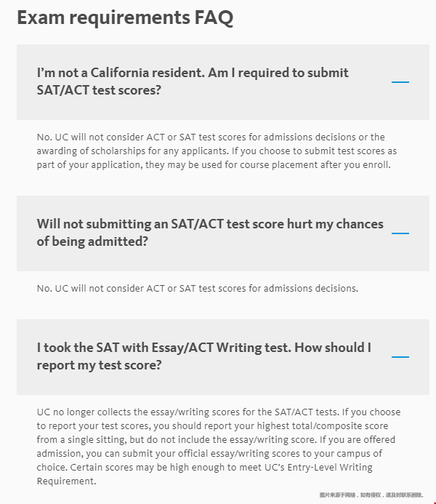Screen dimensions: 436x504
Task: Click the word "Requirement." ending the final paragraph
Action: (66, 481)
